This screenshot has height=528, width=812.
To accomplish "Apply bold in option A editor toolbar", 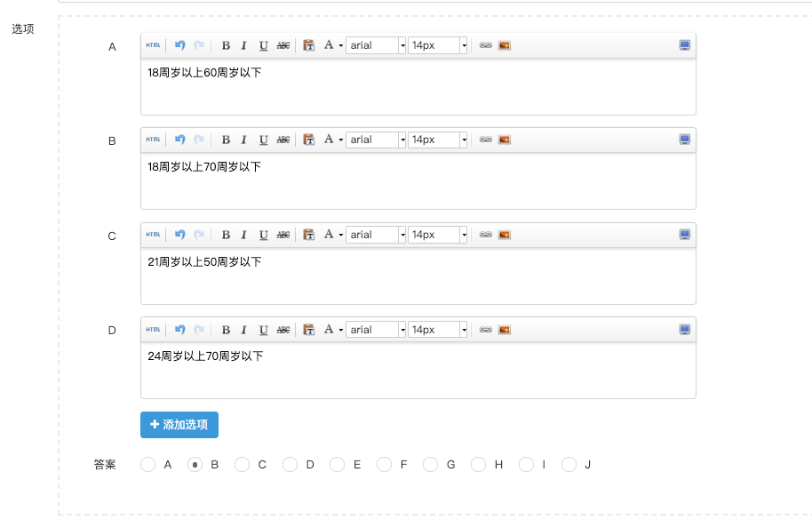I will click(226, 45).
